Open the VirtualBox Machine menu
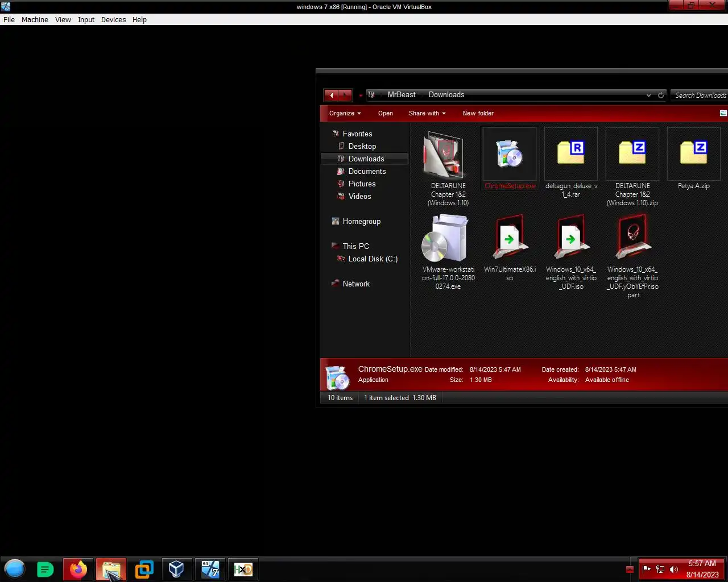This screenshot has height=582, width=728. pyautogui.click(x=35, y=19)
